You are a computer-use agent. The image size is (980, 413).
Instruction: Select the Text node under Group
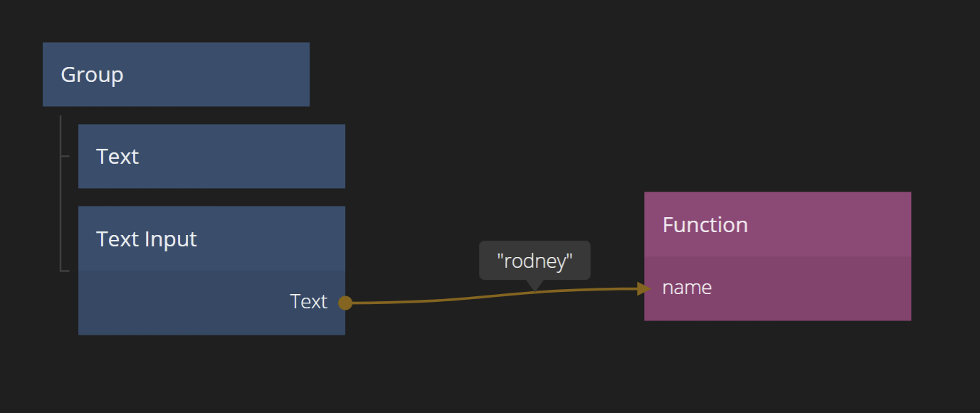(x=211, y=156)
